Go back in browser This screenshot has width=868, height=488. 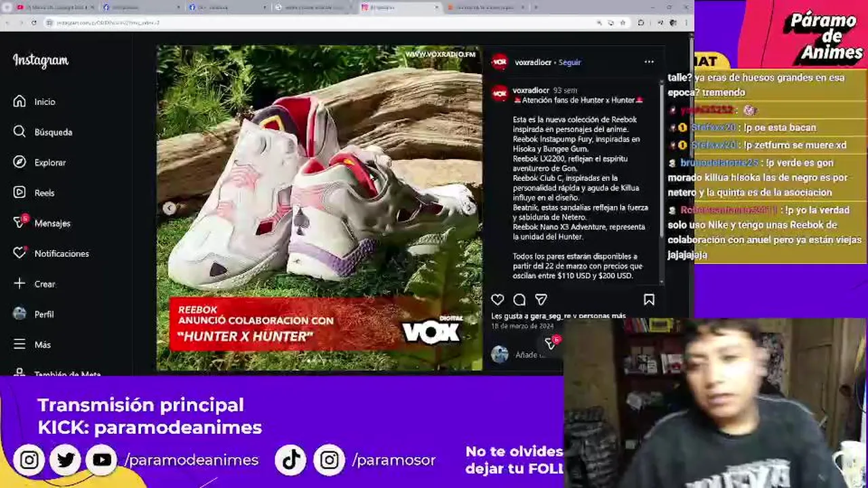point(7,22)
